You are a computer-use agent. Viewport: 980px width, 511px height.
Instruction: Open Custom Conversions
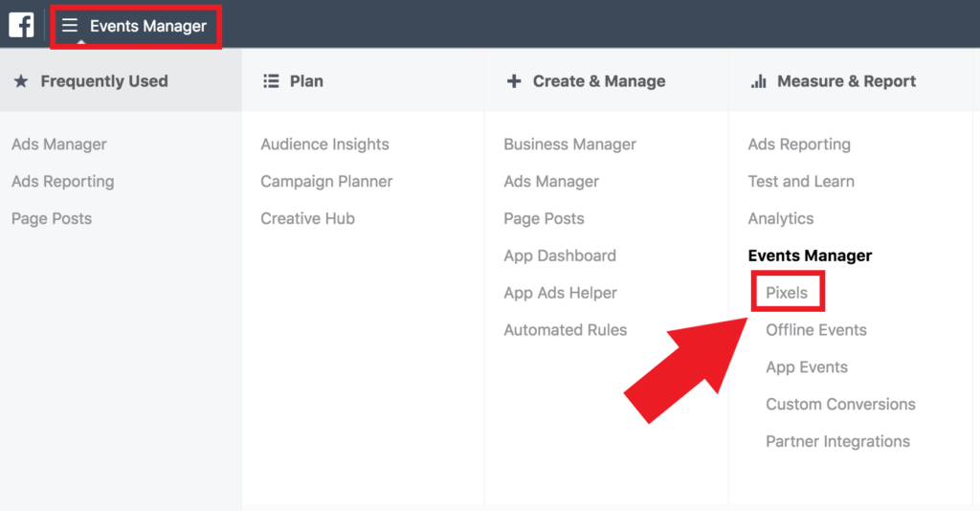(840, 405)
